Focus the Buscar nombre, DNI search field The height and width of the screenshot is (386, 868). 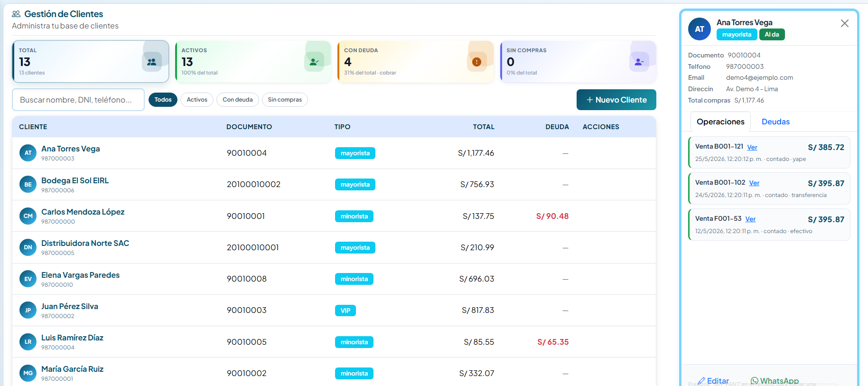pos(78,100)
